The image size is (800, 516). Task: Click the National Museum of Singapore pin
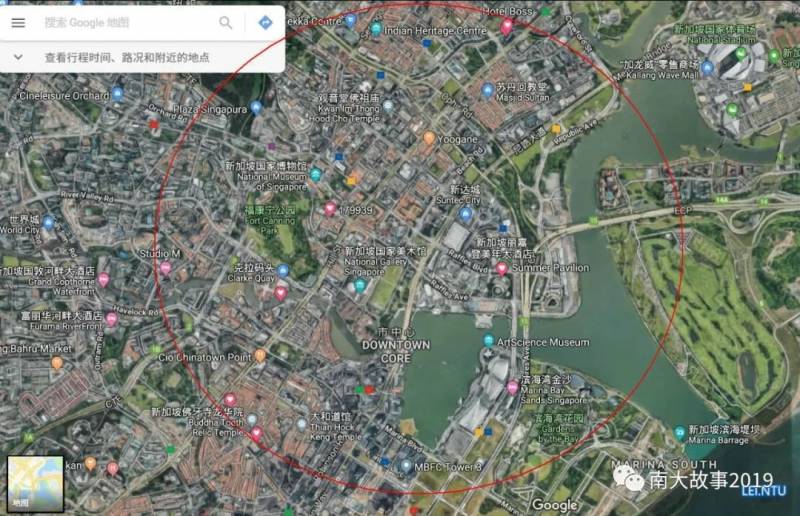(315, 174)
